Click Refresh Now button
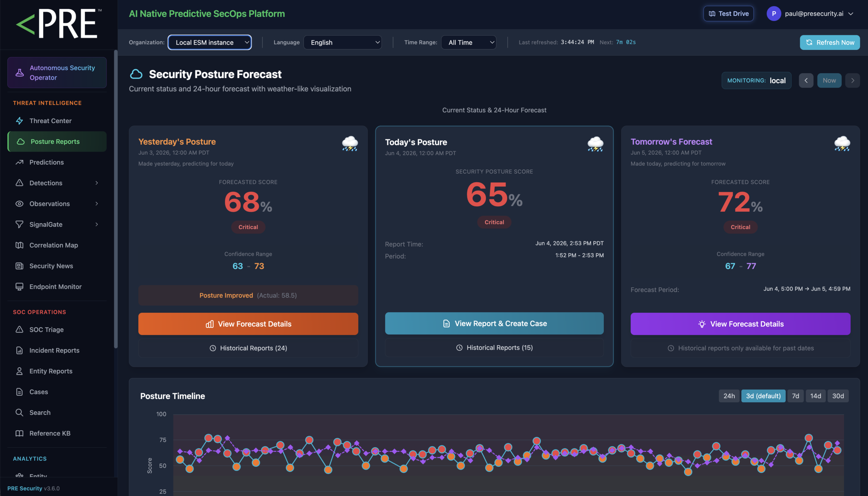868x496 pixels. point(830,42)
